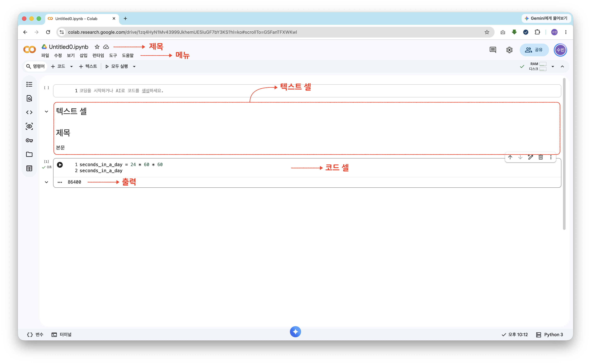
Task: Open the data explorer eye icon in sidebar
Action: point(29,126)
